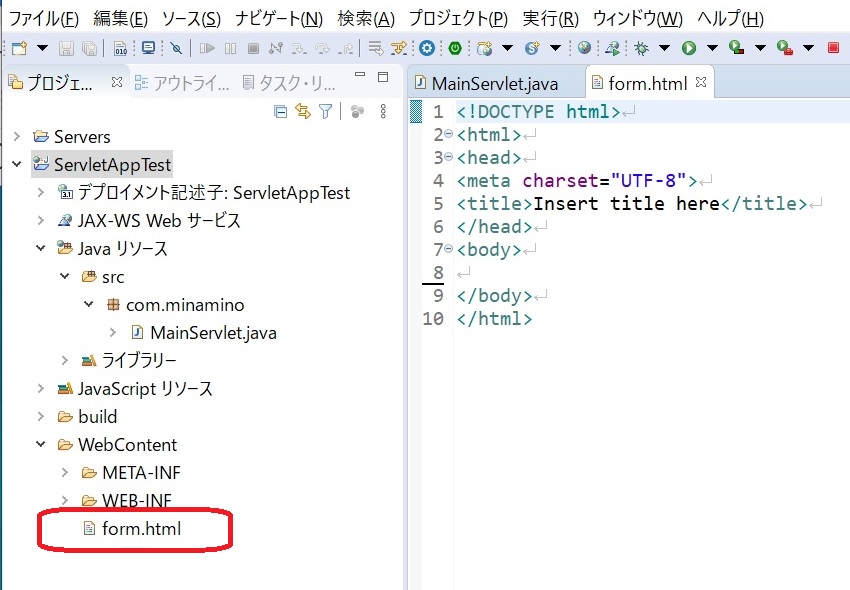Click the Step Return icon
Image resolution: width=850 pixels, height=590 pixels.
pos(346,48)
